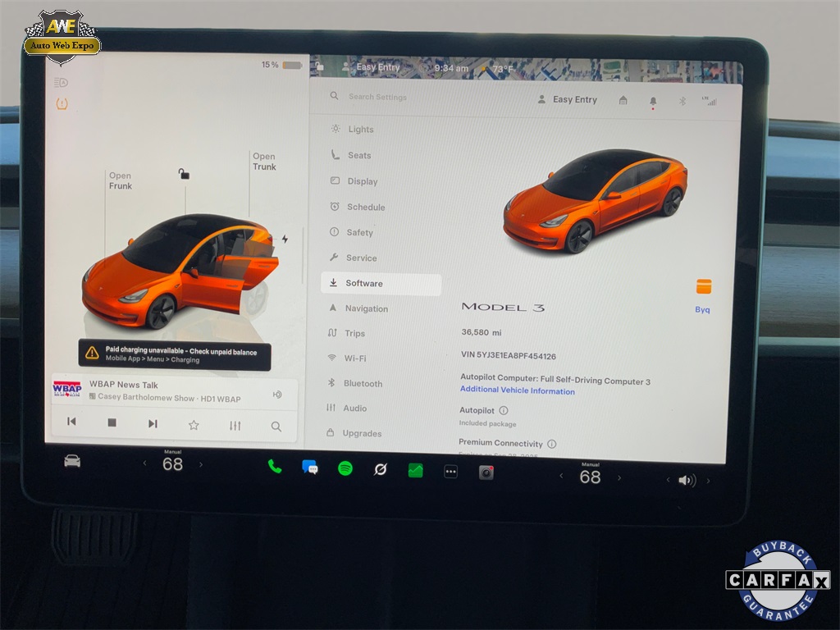The height and width of the screenshot is (630, 840).
Task: Open the Service settings menu
Action: (x=354, y=258)
